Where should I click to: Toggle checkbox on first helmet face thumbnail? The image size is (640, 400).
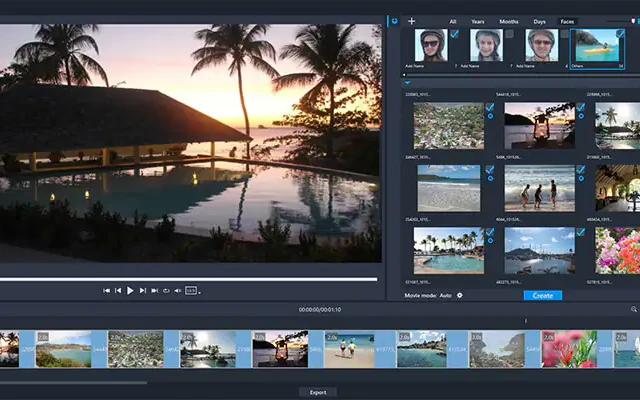(455, 34)
